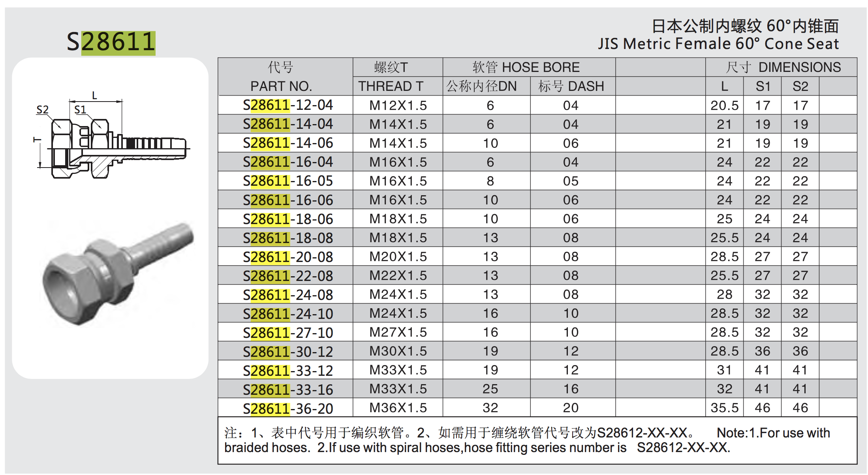Click thread value M30X1.5

398,351
